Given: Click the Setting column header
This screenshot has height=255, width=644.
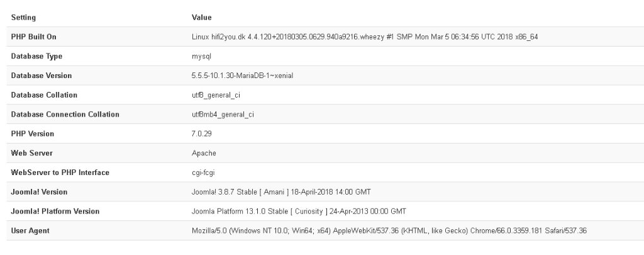Looking at the screenshot, I should point(23,18).
